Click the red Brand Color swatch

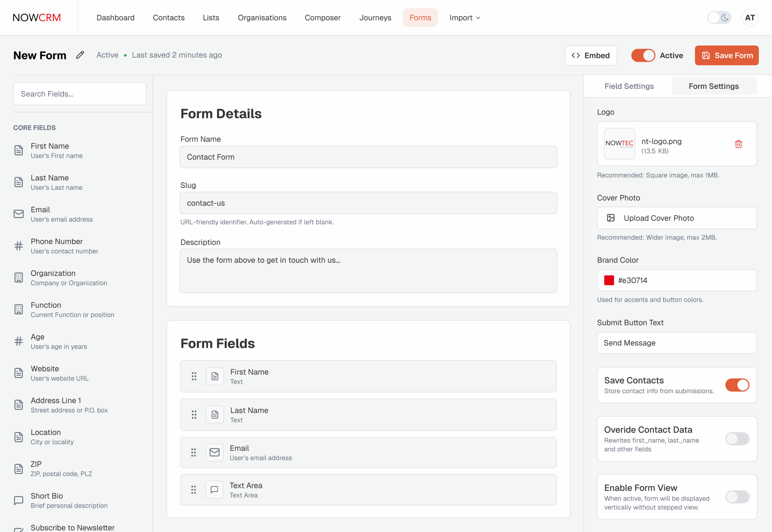click(609, 280)
